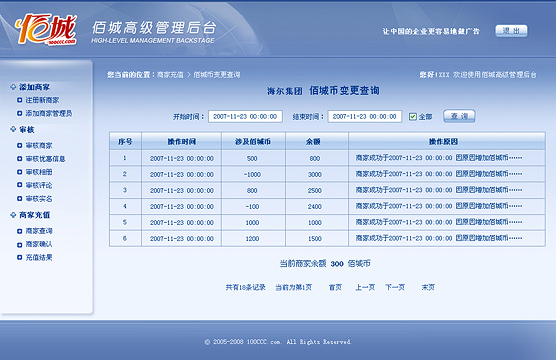Image resolution: width=556 pixels, height=360 pixels.
Task: Click bullet icon beside 商家确认
Action: coord(20,244)
